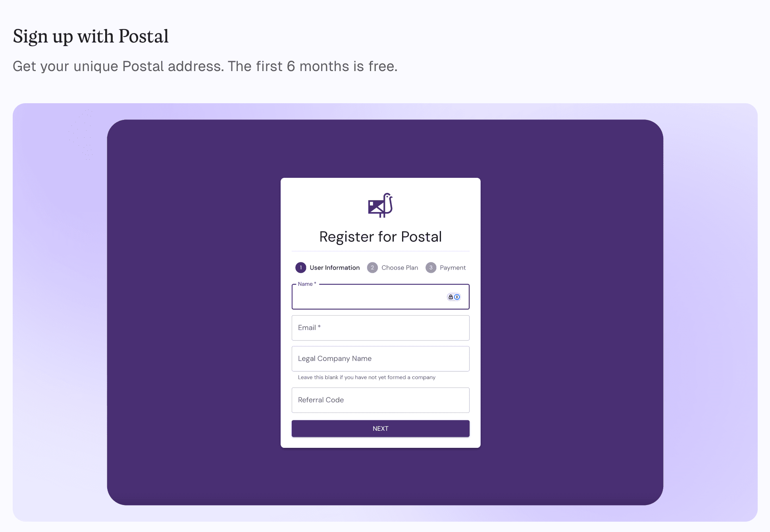Switch to the Choose Plan step
The image size is (770, 532).
pos(399,268)
